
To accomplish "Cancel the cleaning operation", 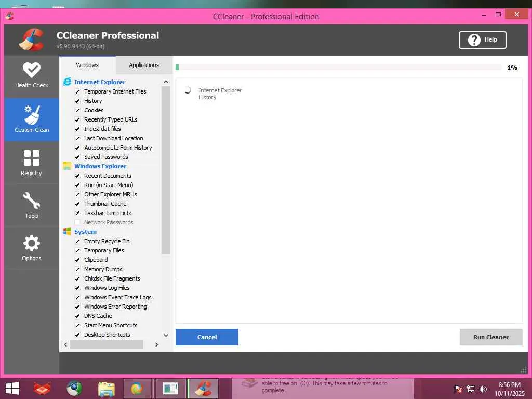I will click(x=207, y=337).
